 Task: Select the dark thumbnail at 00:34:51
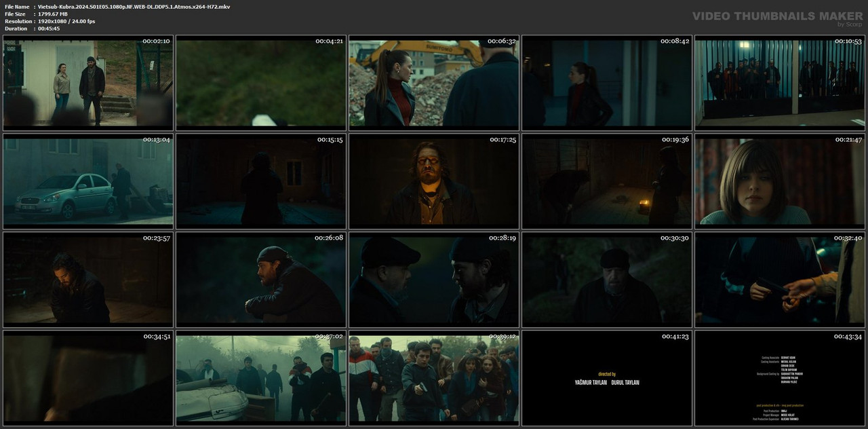[88, 378]
